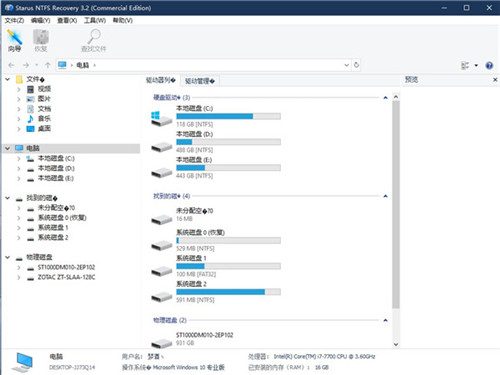Viewport: 500px width, 375px height.
Task: Collapse the found disks tree group
Action: click(x=7, y=198)
